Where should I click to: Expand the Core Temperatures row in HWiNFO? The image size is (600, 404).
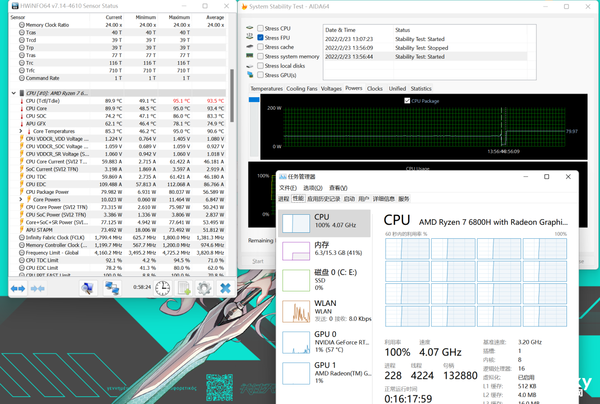(21, 131)
